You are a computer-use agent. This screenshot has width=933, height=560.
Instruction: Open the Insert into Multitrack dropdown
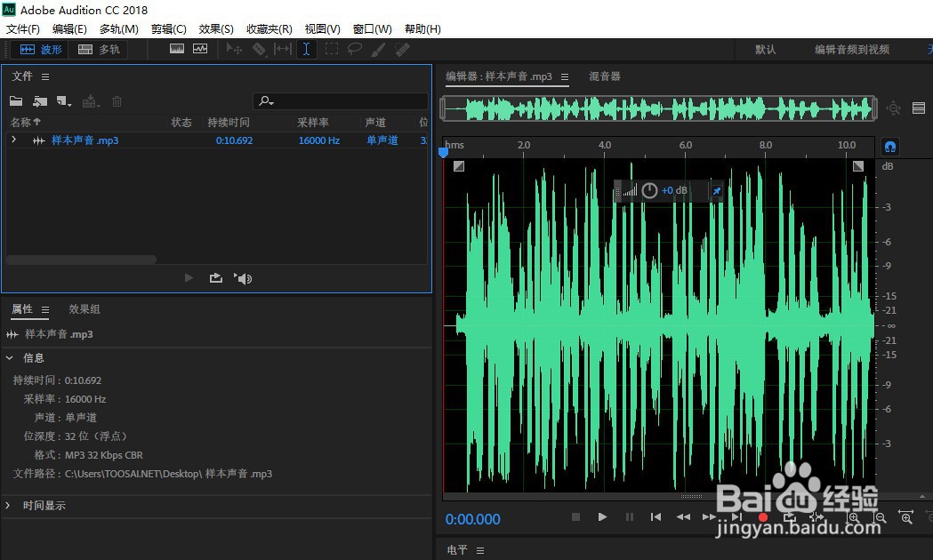pyautogui.click(x=91, y=101)
